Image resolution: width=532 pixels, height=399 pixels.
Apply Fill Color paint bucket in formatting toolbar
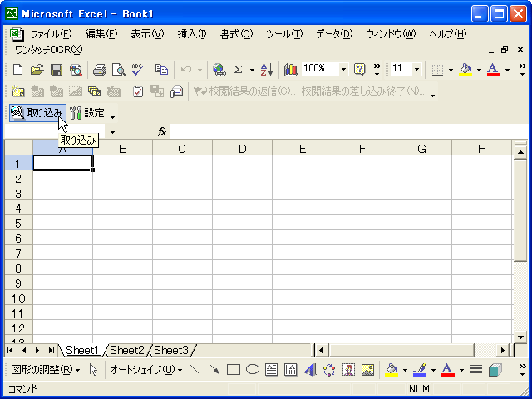[x=465, y=70]
